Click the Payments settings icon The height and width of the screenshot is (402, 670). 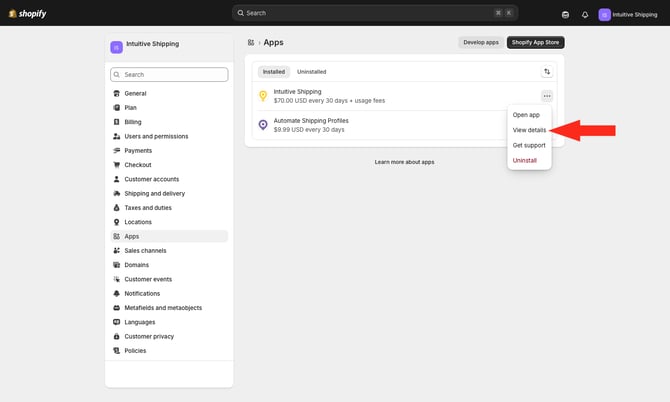(x=116, y=150)
